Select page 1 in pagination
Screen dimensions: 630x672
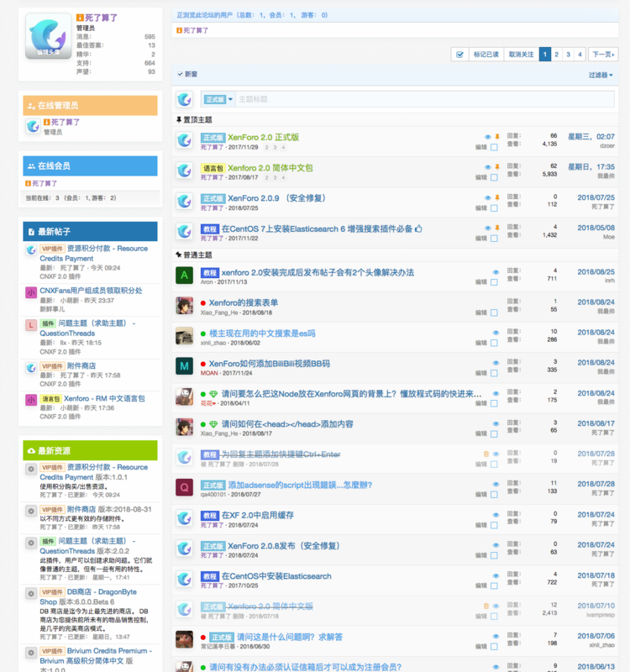(x=544, y=55)
